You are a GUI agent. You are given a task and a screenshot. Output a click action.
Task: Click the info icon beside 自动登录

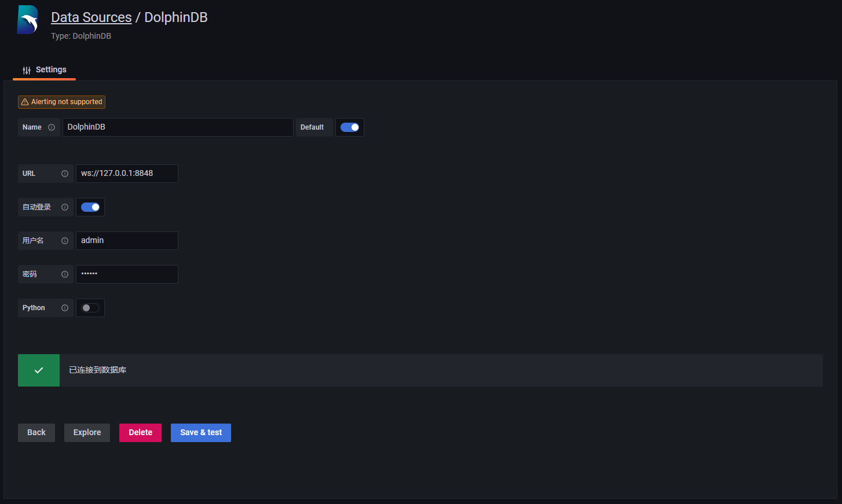point(65,207)
